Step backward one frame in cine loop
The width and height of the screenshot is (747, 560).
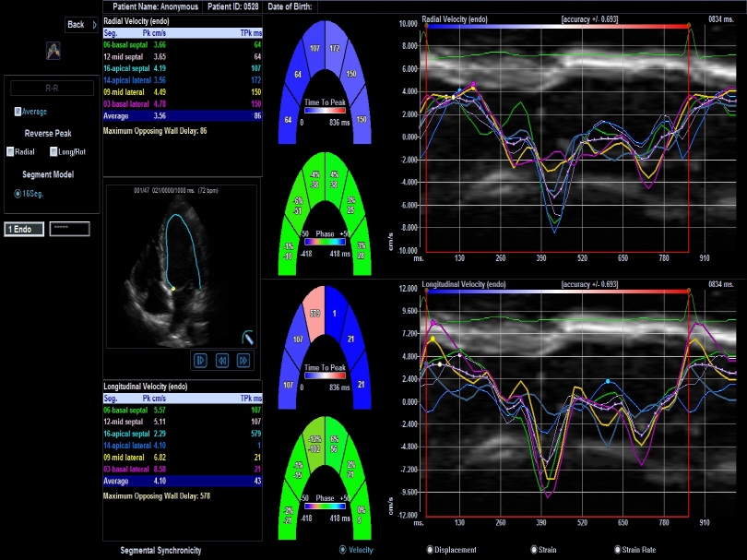(x=222, y=360)
